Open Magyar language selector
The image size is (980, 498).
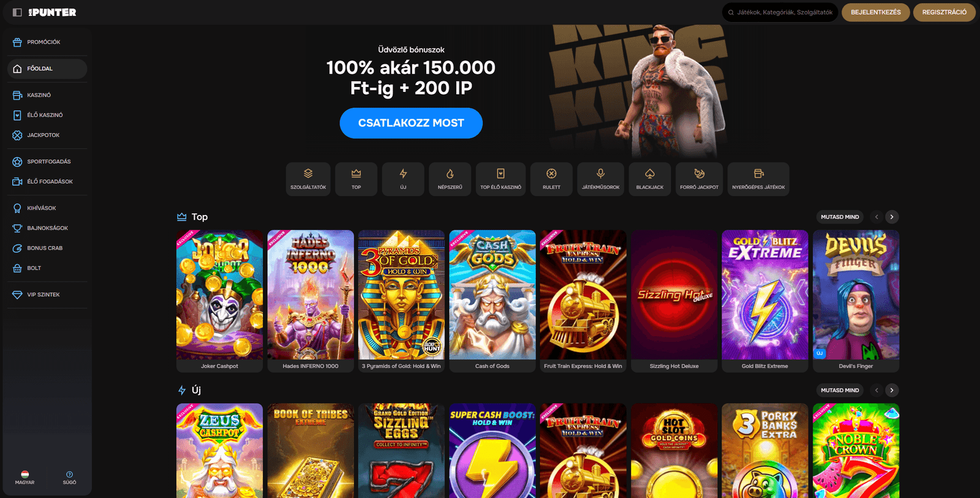coord(25,478)
